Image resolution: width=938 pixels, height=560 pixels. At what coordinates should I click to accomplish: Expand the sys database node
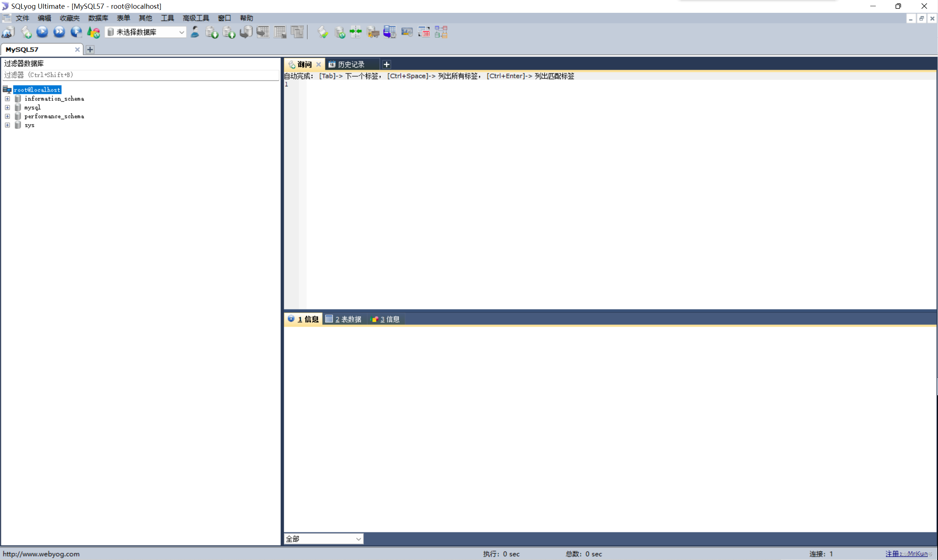8,125
